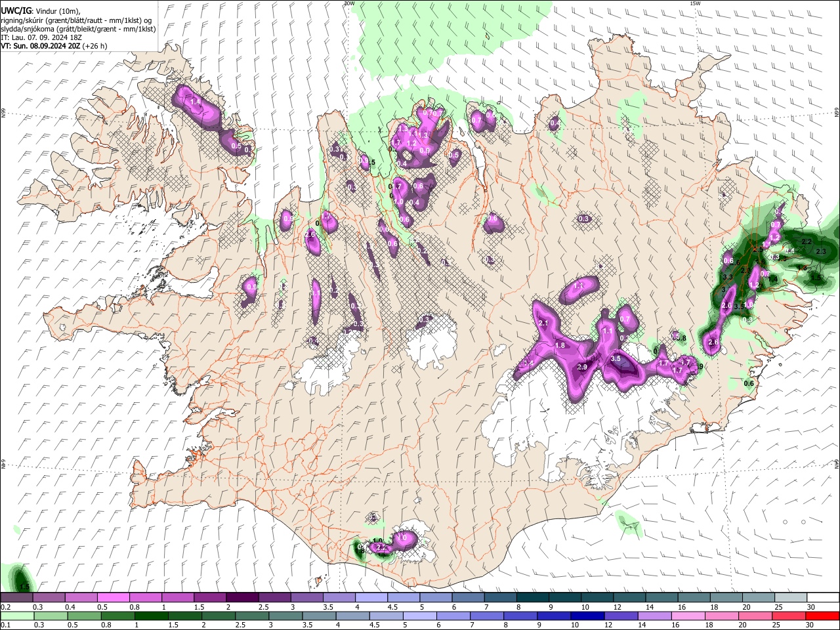
Task: Click the black '0.6' value near the southeast coast
Action: coord(749,383)
